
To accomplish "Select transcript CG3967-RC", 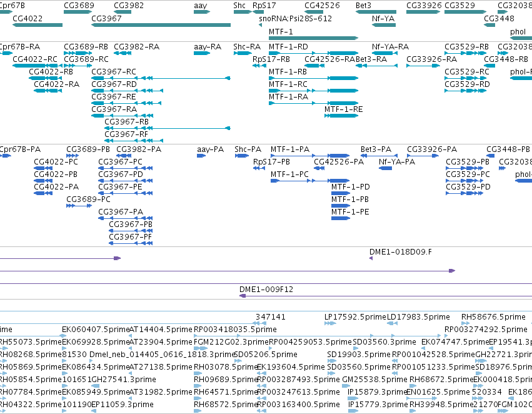I will coord(114,71).
